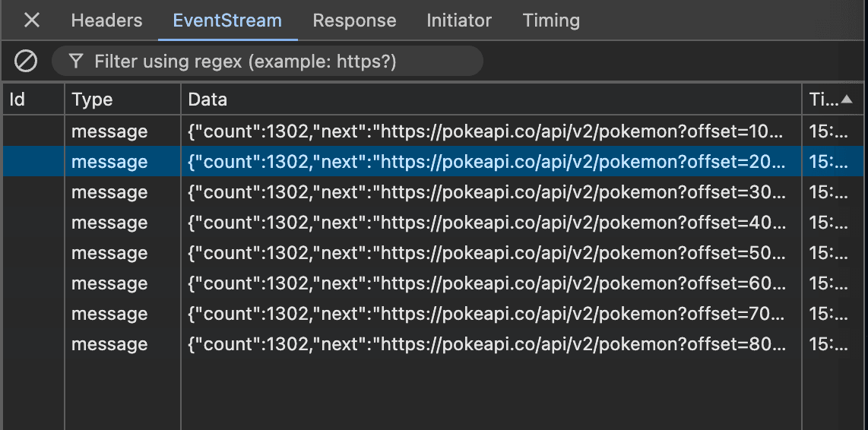Select the message with offset=80
The height and width of the screenshot is (430, 868).
(x=433, y=344)
